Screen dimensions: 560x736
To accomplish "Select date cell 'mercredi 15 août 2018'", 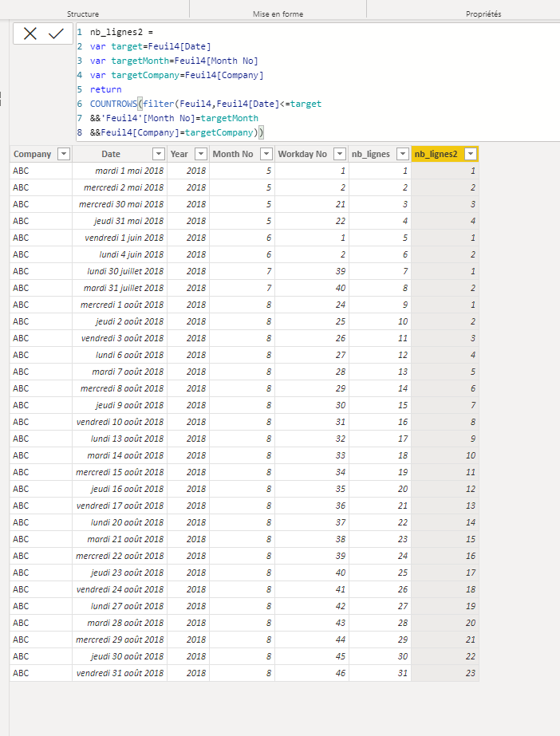I will point(120,472).
